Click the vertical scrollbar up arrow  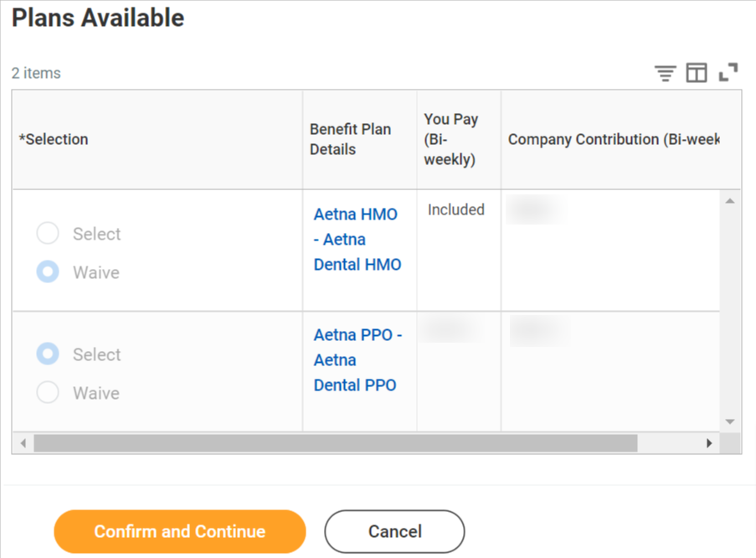(x=730, y=201)
